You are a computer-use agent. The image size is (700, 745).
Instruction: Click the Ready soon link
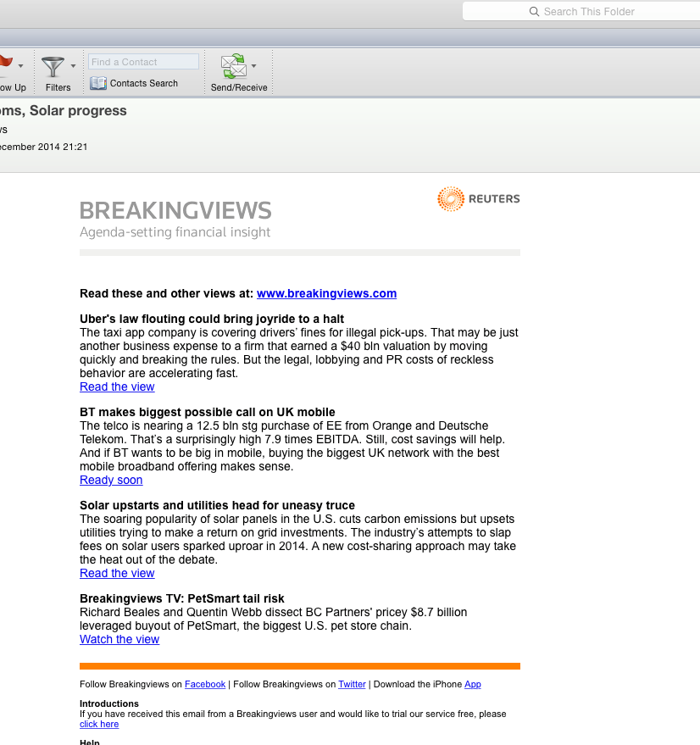click(111, 480)
